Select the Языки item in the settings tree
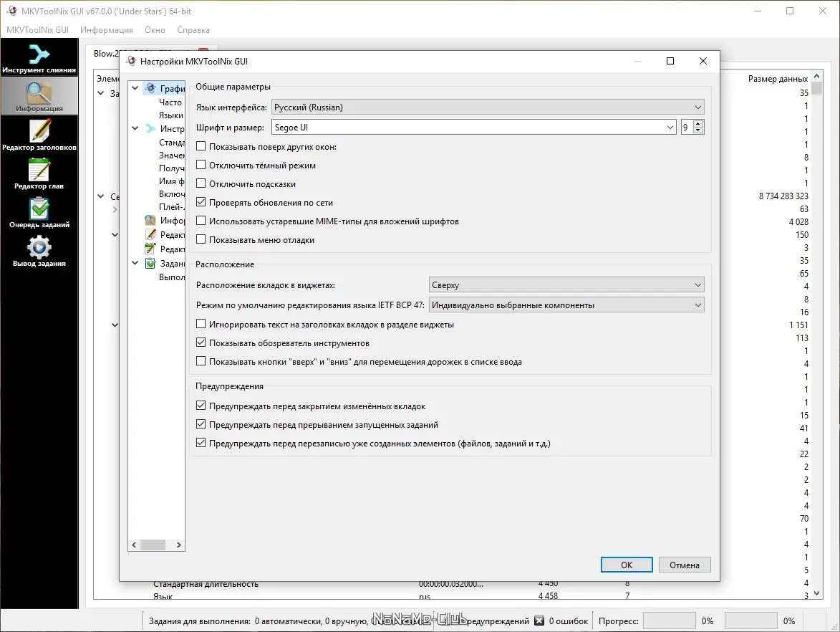Image resolution: width=840 pixels, height=632 pixels. tap(171, 115)
